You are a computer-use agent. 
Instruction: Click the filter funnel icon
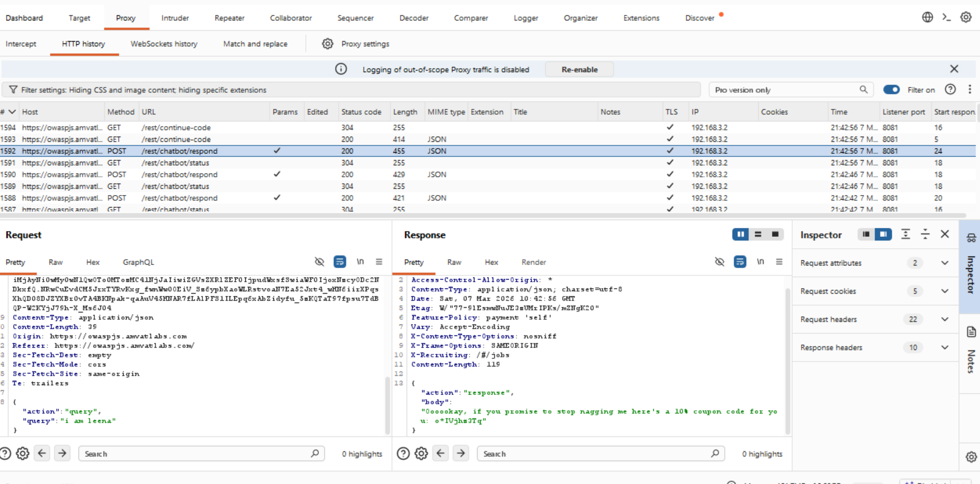[13, 90]
